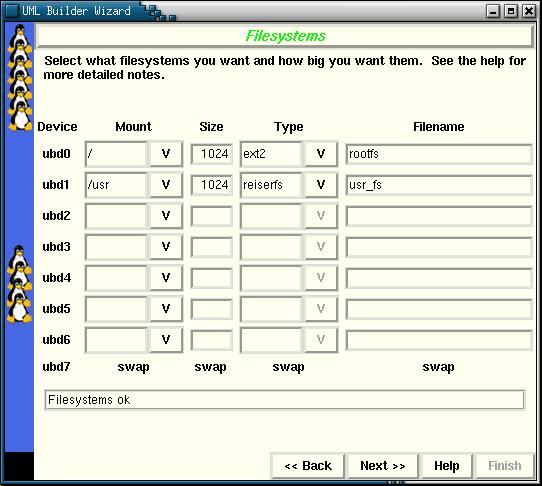This screenshot has width=542, height=486.
Task: Go back with the << Back button
Action: click(308, 466)
